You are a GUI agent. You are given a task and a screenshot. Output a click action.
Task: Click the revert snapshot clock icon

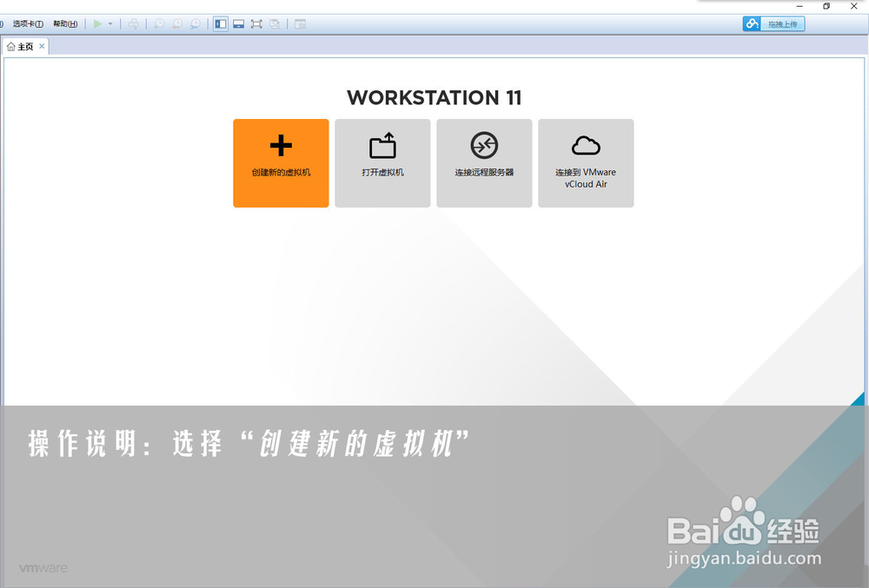click(176, 23)
